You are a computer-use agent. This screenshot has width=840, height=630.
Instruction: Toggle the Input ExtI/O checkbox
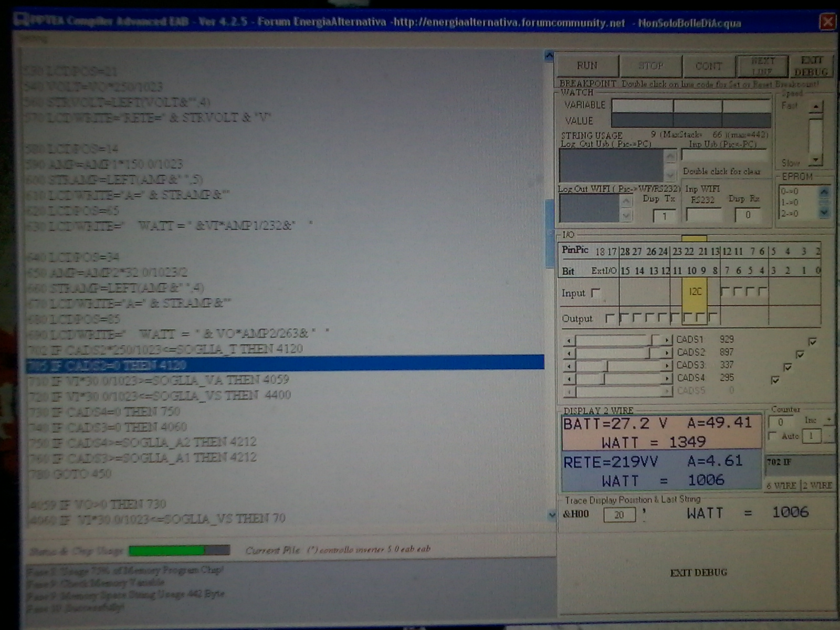point(595,293)
